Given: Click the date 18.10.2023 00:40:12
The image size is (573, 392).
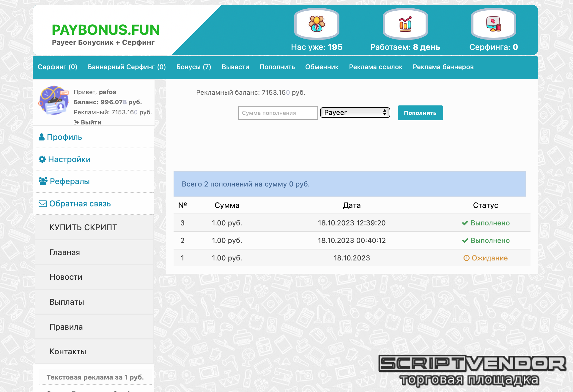Looking at the screenshot, I should 352,241.
